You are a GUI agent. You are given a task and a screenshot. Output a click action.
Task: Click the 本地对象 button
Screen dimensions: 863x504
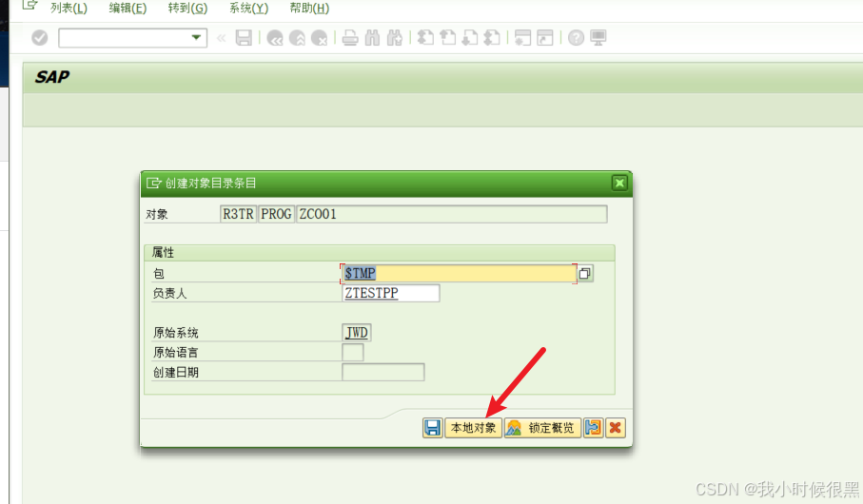click(x=473, y=428)
